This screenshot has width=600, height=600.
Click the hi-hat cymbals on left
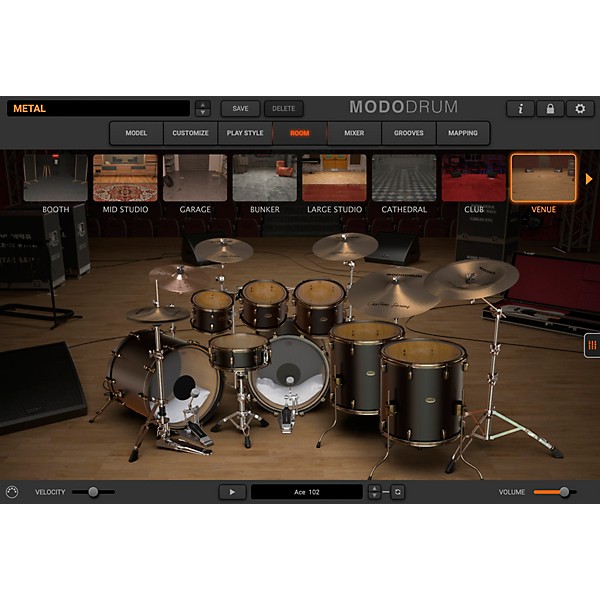(158, 313)
